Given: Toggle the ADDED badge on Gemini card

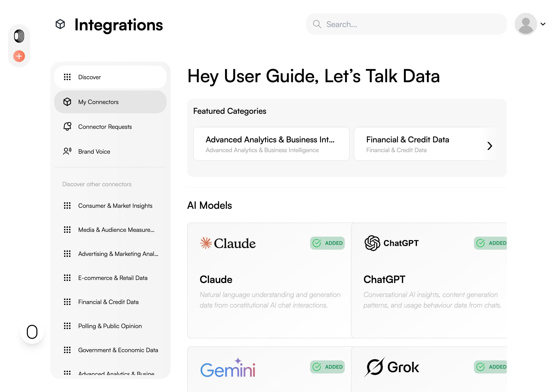Looking at the screenshot, I should click(327, 367).
